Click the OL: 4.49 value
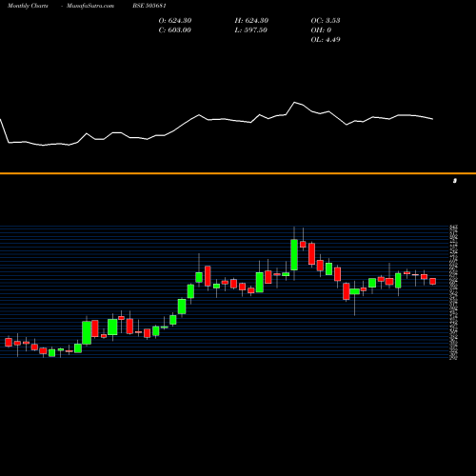476x476 pixels. click(x=326, y=40)
